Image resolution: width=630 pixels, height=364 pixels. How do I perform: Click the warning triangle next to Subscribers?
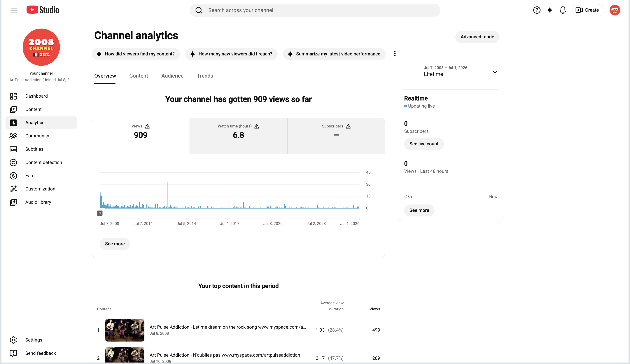[348, 126]
